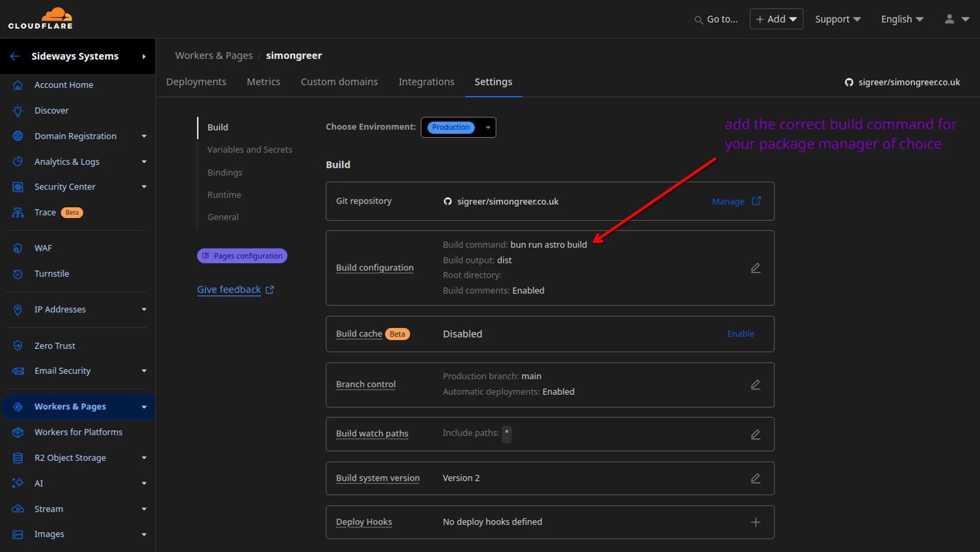The height and width of the screenshot is (552, 980).
Task: Open the Give feedback link
Action: 229,289
